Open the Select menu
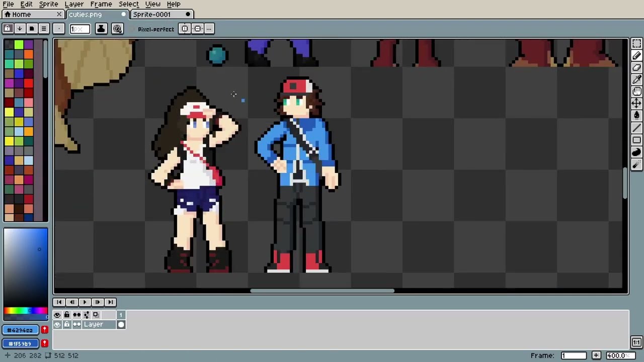Image resolution: width=644 pixels, height=362 pixels. (x=128, y=4)
